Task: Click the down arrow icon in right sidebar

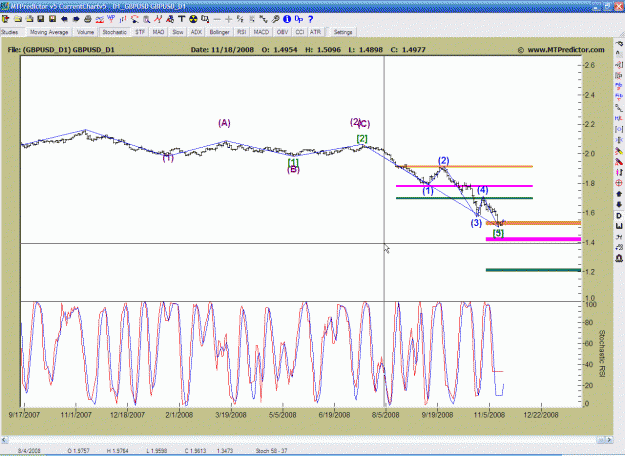Action: pos(619,204)
